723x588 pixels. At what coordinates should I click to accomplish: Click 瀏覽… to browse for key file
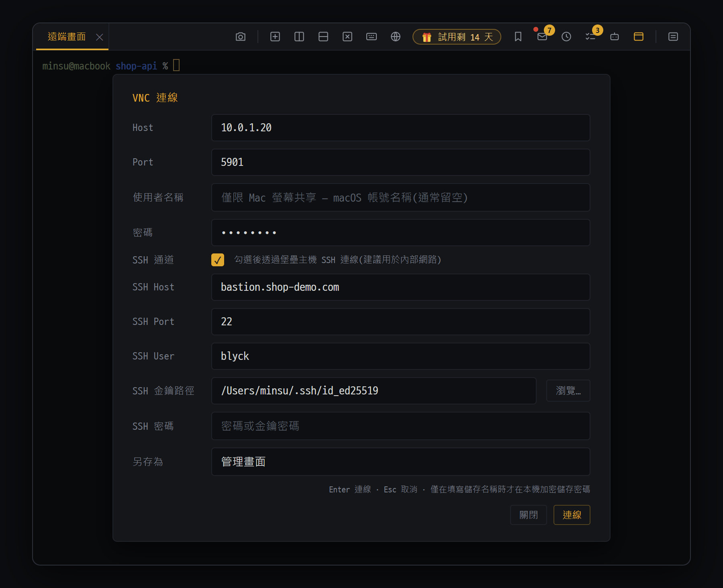pos(568,391)
